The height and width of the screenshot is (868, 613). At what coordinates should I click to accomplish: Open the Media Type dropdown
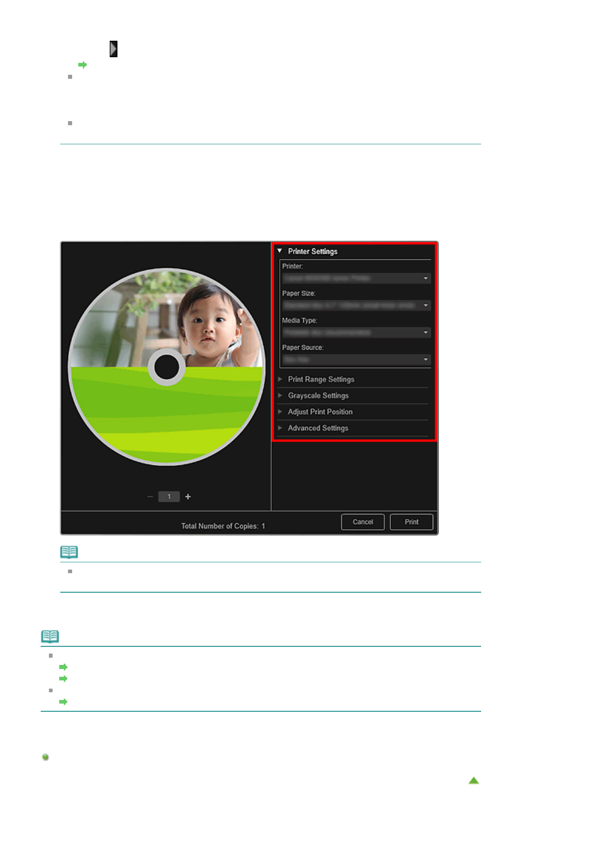coord(356,332)
